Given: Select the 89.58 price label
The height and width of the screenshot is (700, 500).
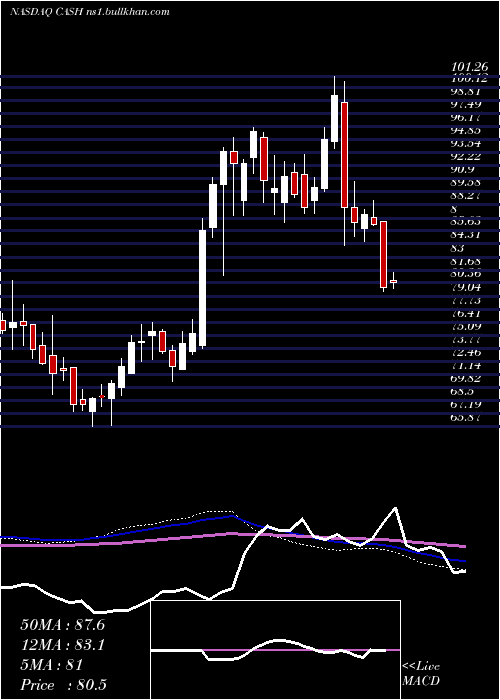Looking at the screenshot, I should point(467,182).
